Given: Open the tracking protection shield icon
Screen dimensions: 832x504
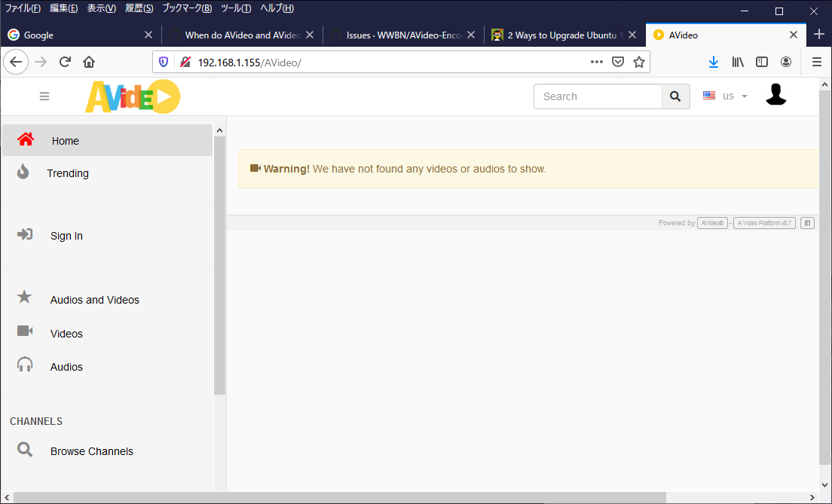Looking at the screenshot, I should pos(164,62).
